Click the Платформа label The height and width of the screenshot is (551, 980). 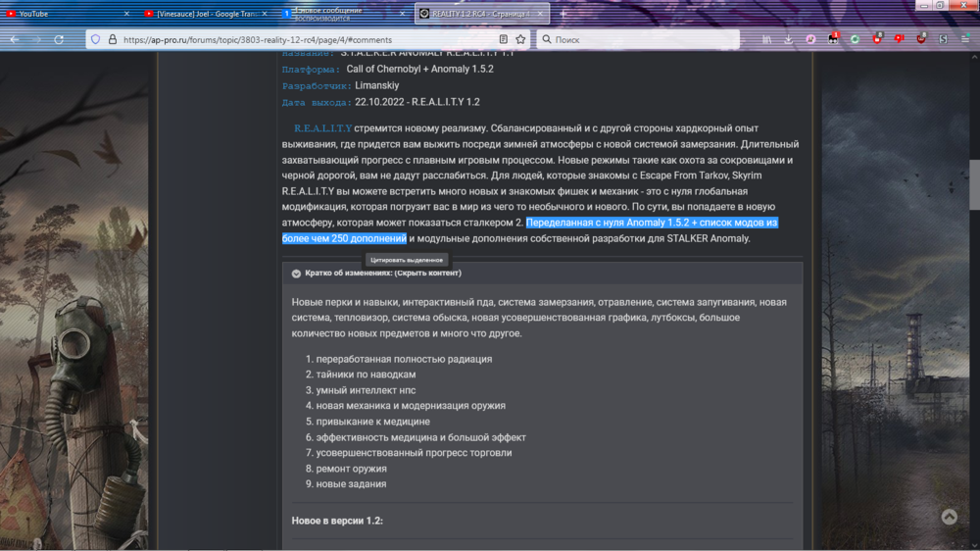[311, 70]
